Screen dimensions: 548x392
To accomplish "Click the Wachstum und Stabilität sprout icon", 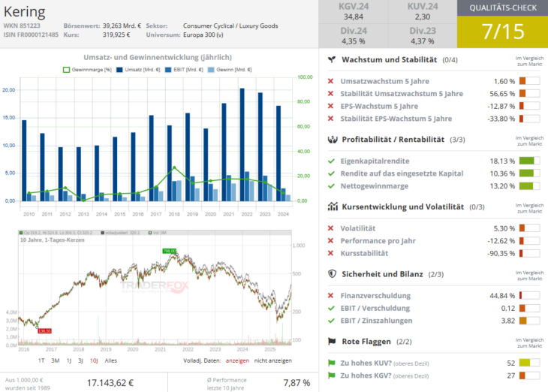I will (x=331, y=59).
